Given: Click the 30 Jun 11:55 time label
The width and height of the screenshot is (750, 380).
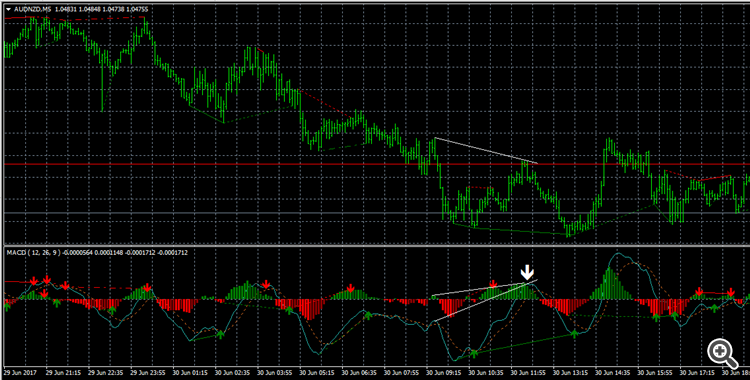Looking at the screenshot, I should (x=528, y=371).
